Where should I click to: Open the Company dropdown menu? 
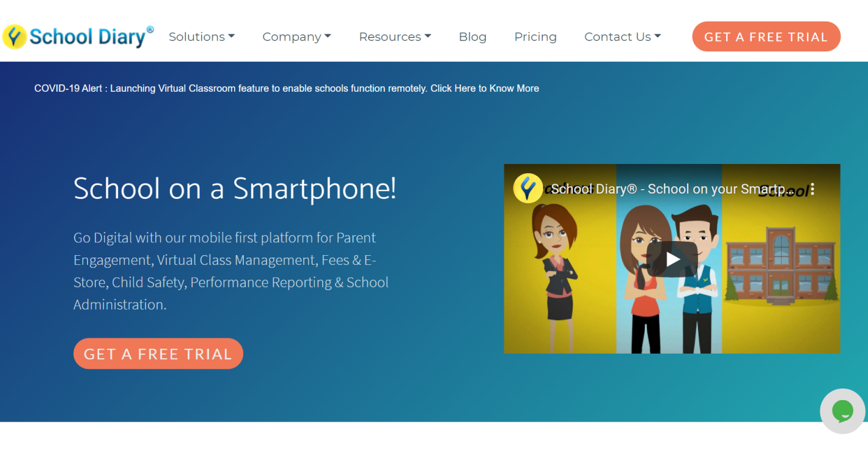pos(296,37)
